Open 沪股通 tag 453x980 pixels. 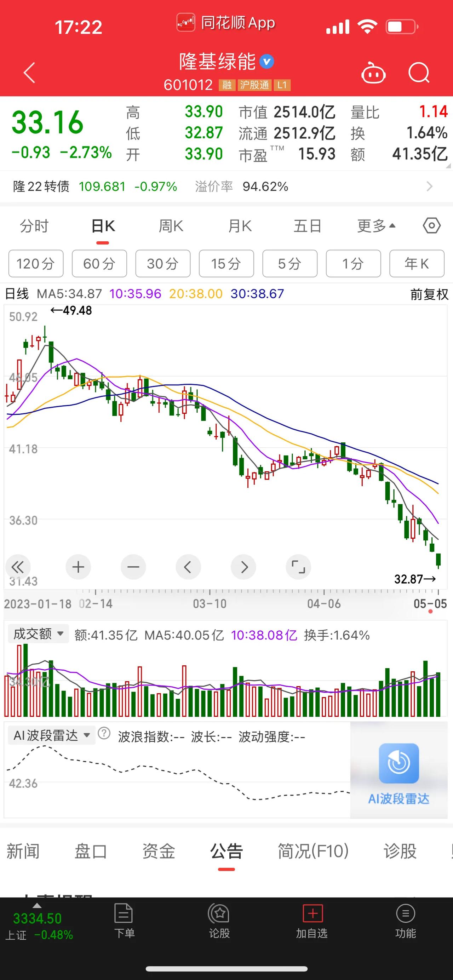coord(254,85)
